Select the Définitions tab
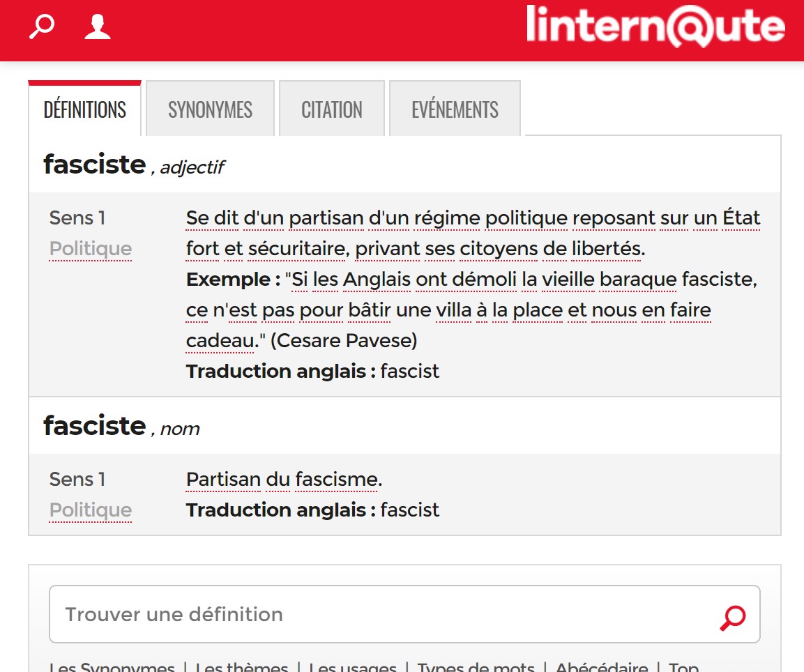The height and width of the screenshot is (672, 804). (x=84, y=109)
